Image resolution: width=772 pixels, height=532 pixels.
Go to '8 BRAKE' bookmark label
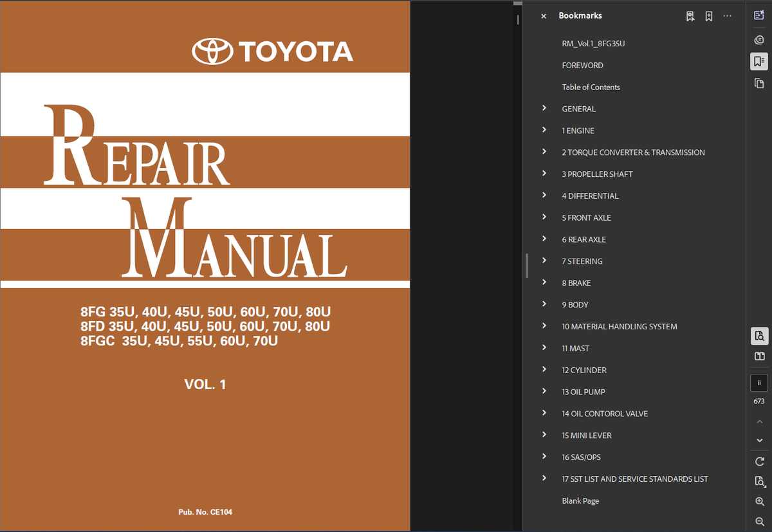pos(576,283)
